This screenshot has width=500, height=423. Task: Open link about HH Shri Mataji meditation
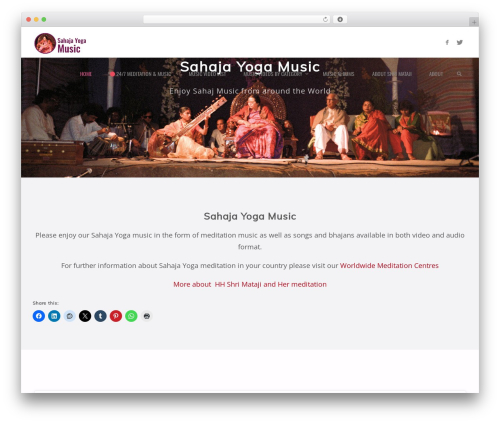[x=250, y=284]
